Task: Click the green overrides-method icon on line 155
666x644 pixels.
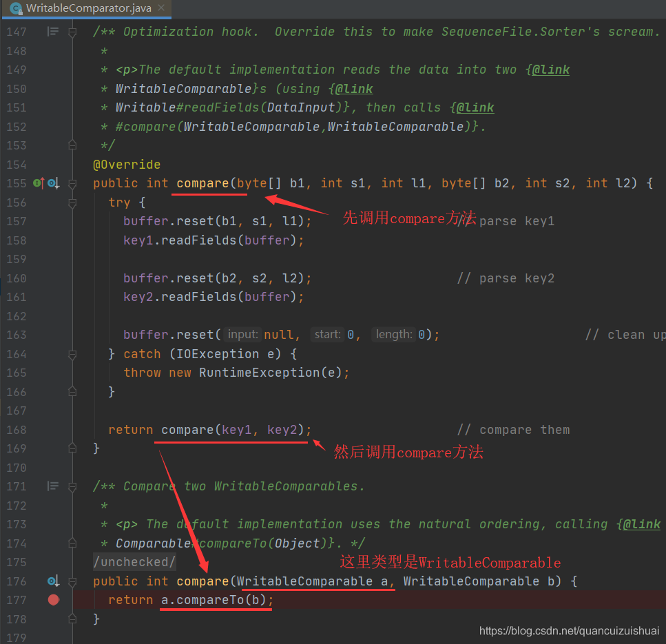Action: tap(39, 183)
